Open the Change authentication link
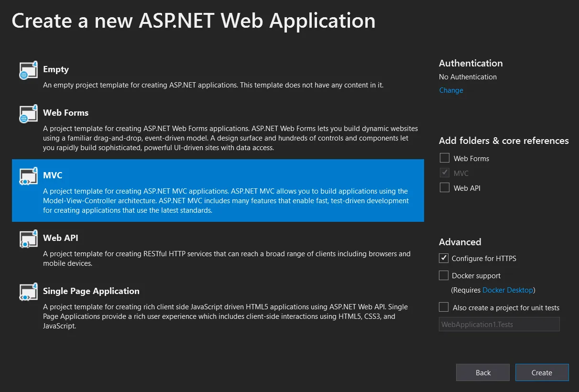The height and width of the screenshot is (392, 579). coord(451,90)
